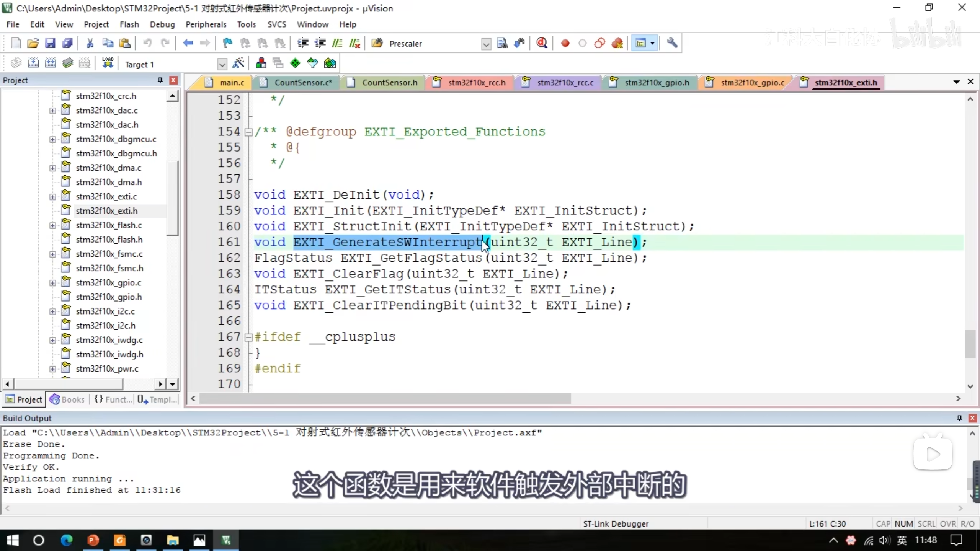The height and width of the screenshot is (551, 980).
Task: Switch to the CountSensor.h tab
Action: 389,83
